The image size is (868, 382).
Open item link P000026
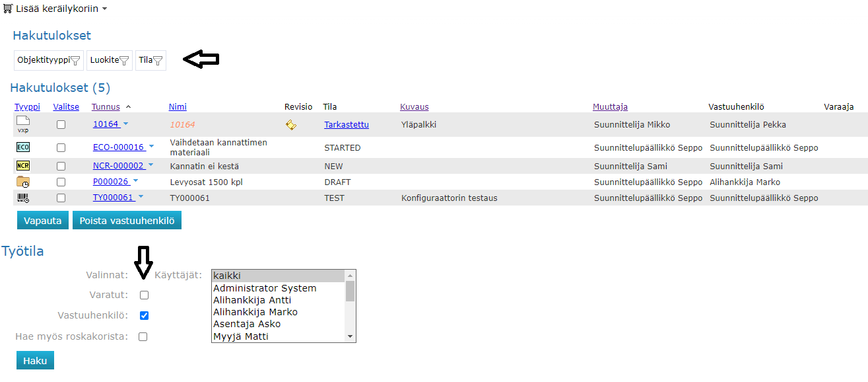111,181
